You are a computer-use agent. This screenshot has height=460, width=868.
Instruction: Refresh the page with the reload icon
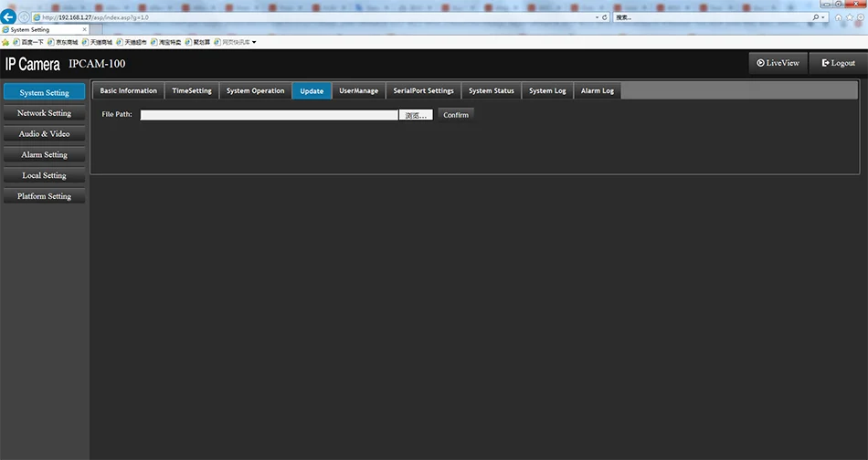pos(605,17)
